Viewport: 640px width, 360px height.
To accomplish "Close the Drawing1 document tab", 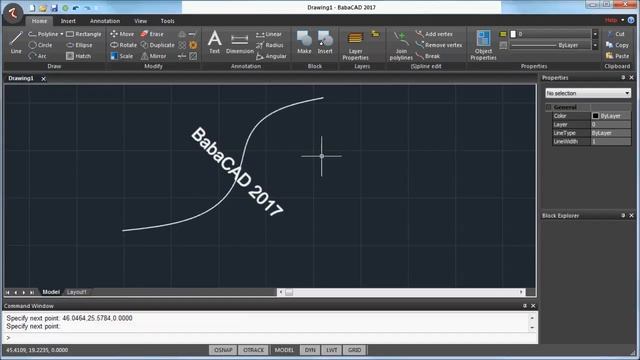I will (43, 79).
